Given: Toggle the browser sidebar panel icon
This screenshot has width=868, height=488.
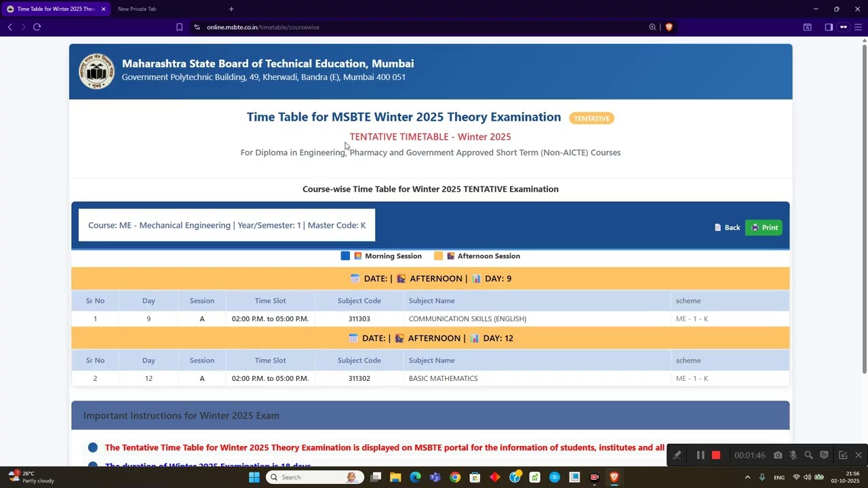Looking at the screenshot, I should point(829,27).
